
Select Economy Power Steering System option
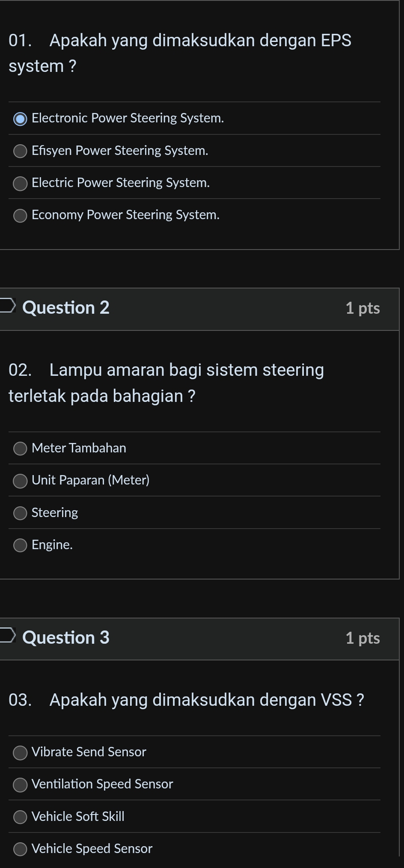point(20,215)
